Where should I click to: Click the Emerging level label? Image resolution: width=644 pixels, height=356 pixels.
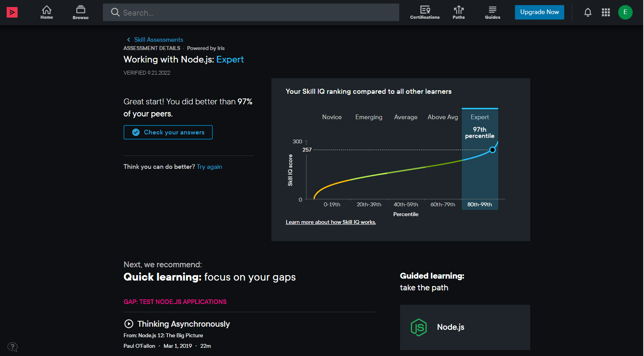369,117
